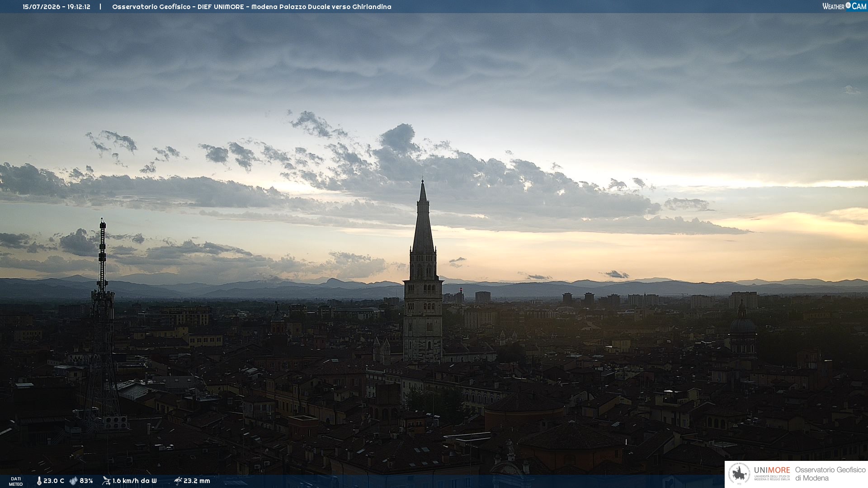Click the 1.6 km/h da W wind reading
Viewport: 868px width, 488px height.
click(135, 481)
